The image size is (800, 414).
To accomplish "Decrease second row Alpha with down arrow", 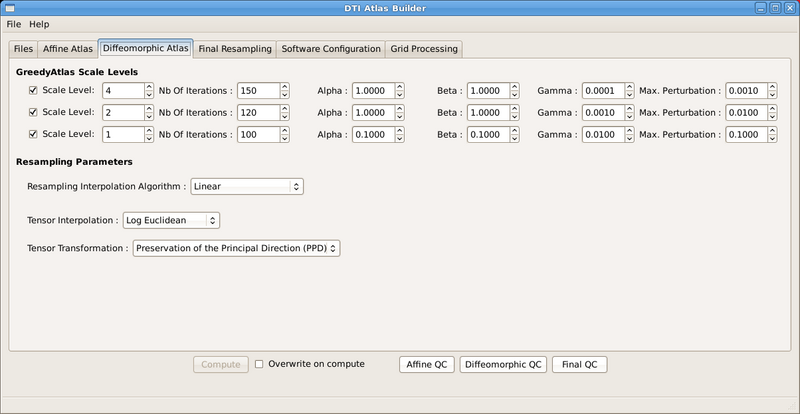I will tap(400, 117).
